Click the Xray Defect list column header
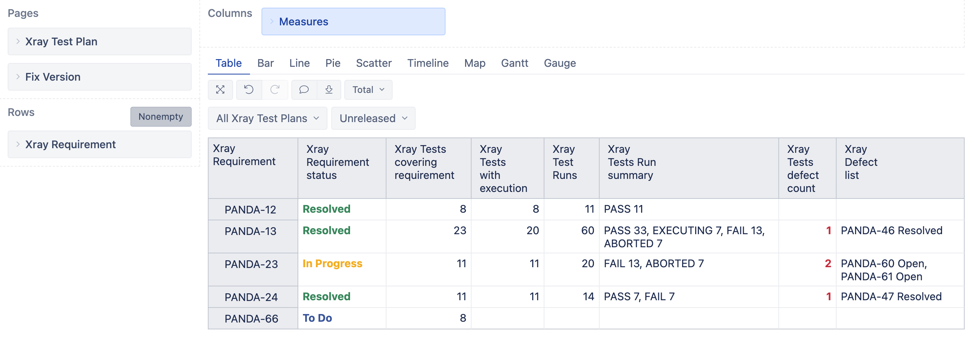The image size is (980, 344). pyautogui.click(x=900, y=168)
